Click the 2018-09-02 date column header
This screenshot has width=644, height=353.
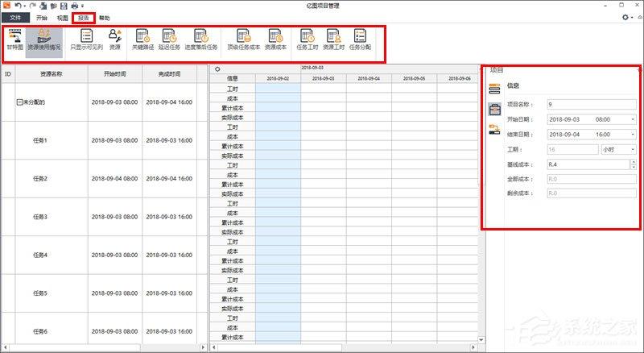278,78
